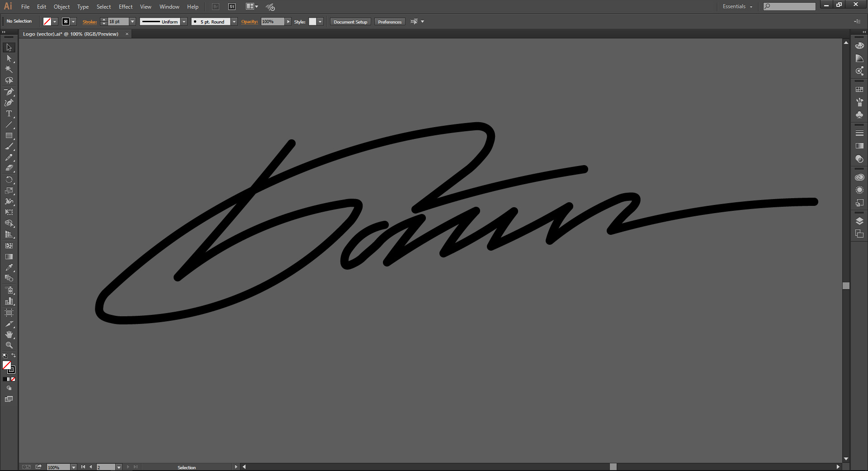Open the Brushes panel icon
The height and width of the screenshot is (471, 868).
[859, 102]
